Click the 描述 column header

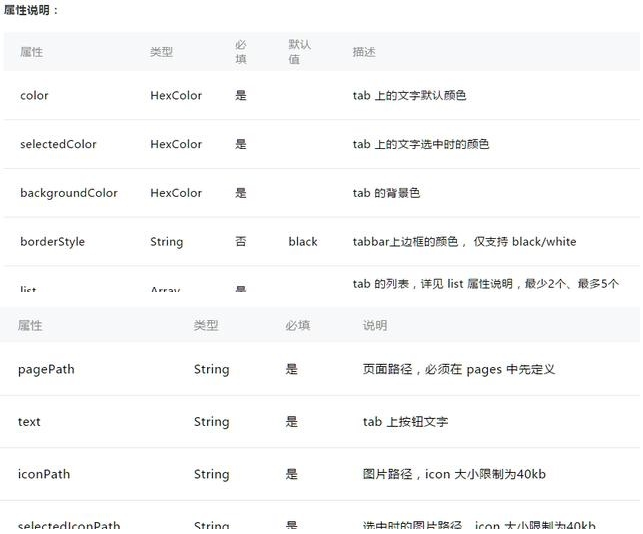[364, 52]
